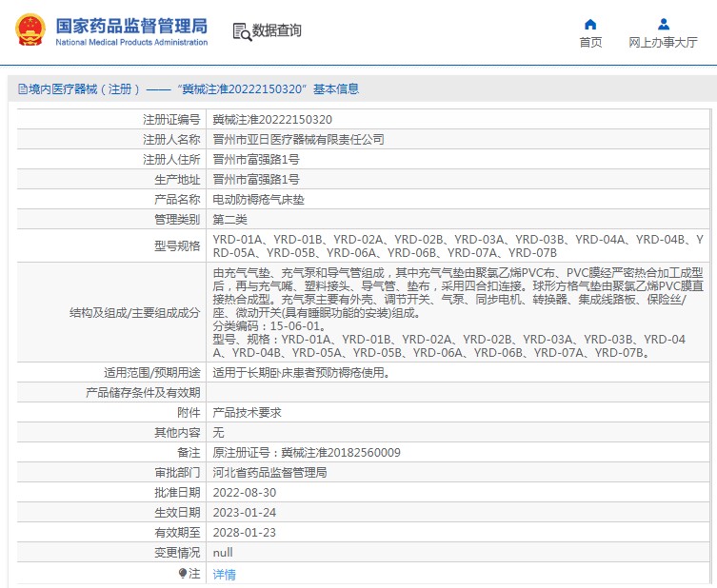Go to 首页 text link
The height and width of the screenshot is (588, 717).
[590, 42]
